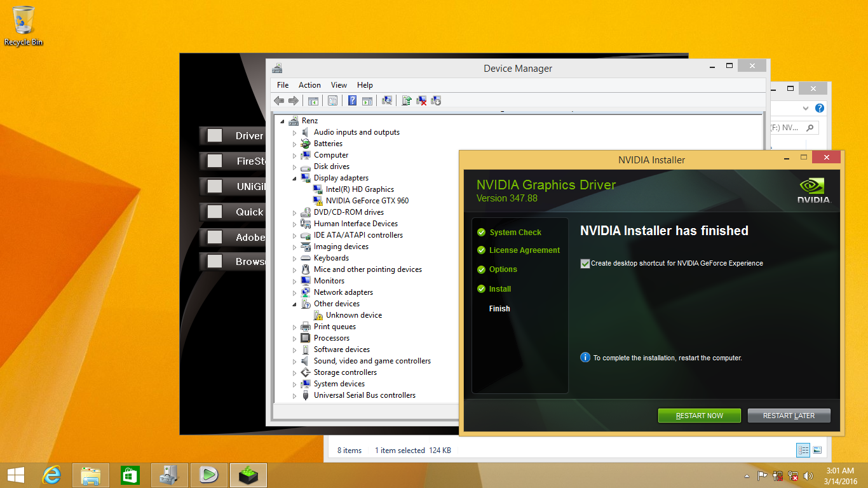The width and height of the screenshot is (868, 488).
Task: Click the Back arrow in Device Manager toolbar
Action: (279, 100)
